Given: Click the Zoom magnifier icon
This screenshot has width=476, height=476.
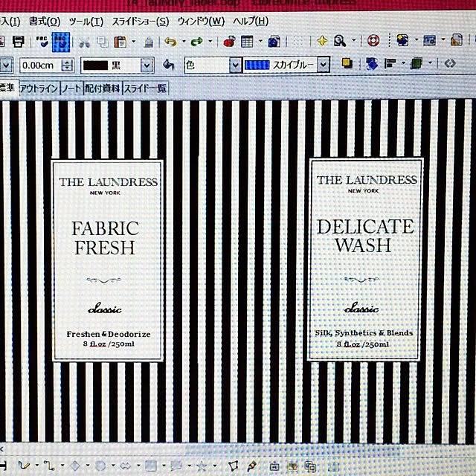Looking at the screenshot, I should (340, 40).
